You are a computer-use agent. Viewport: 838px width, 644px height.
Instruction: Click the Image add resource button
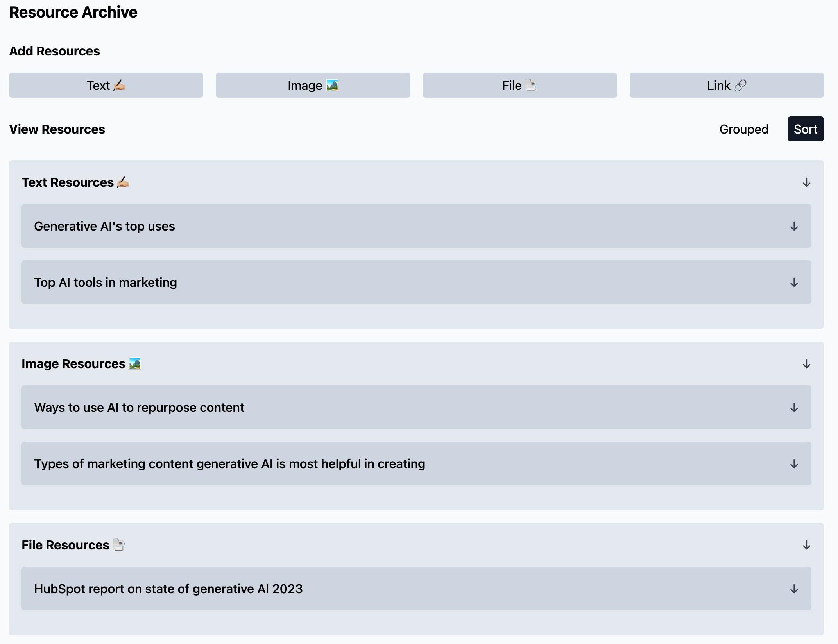tap(313, 85)
